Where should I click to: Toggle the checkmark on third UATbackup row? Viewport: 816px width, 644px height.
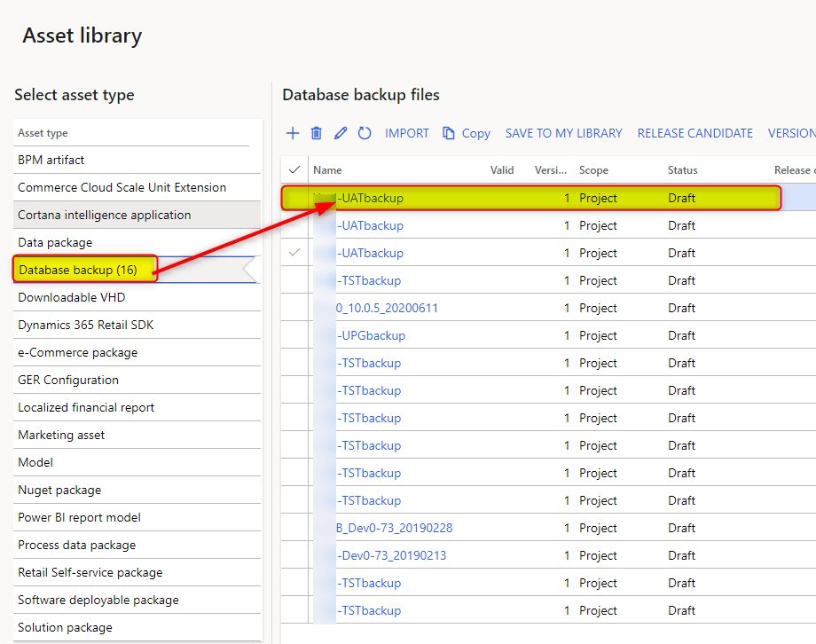pyautogui.click(x=294, y=253)
